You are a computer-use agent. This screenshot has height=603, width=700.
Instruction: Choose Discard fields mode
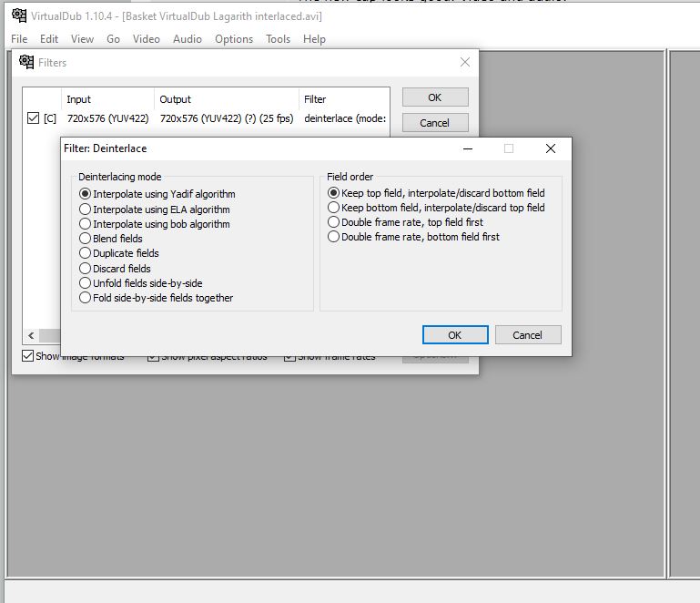coord(115,269)
